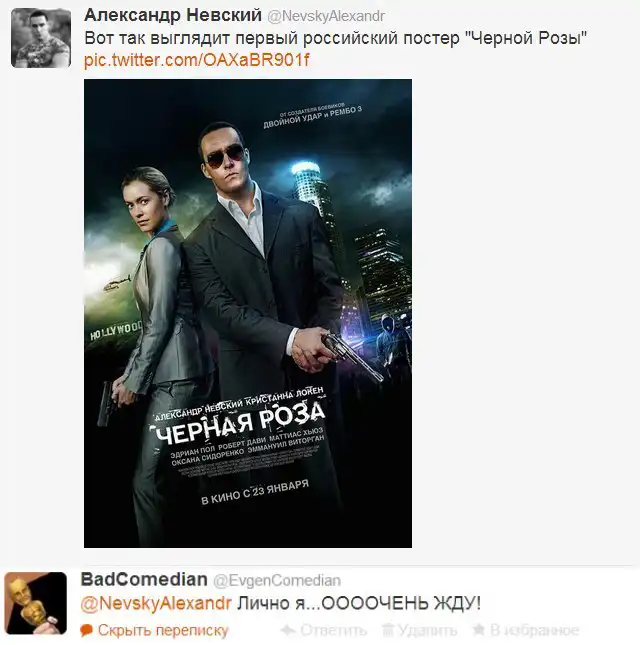The height and width of the screenshot is (645, 640).
Task: Click the gray @NevskyAlexandr handle in header
Action: pyautogui.click(x=326, y=16)
